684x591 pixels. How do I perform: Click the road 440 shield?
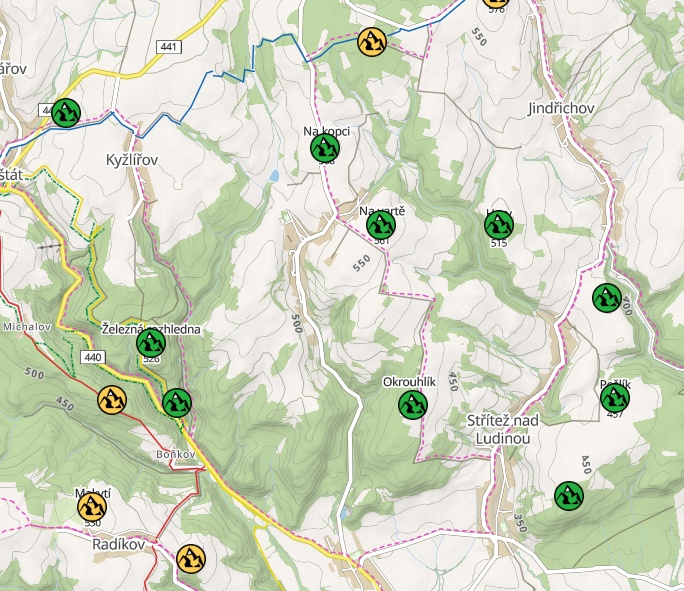94,356
